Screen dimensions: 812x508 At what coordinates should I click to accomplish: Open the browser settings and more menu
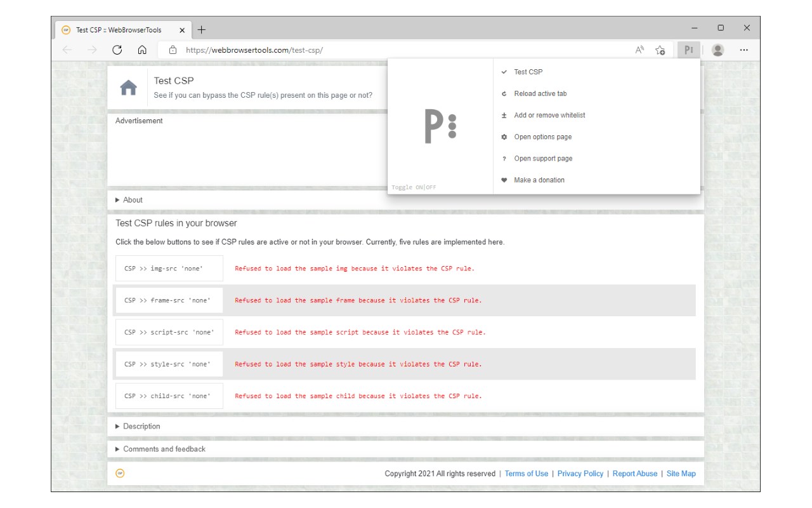coord(744,50)
